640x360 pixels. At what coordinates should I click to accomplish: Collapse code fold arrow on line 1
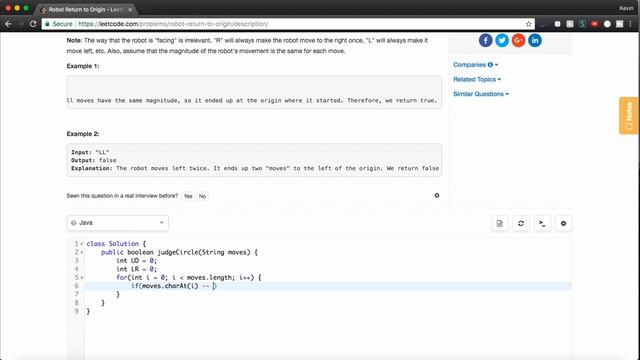tap(82, 244)
